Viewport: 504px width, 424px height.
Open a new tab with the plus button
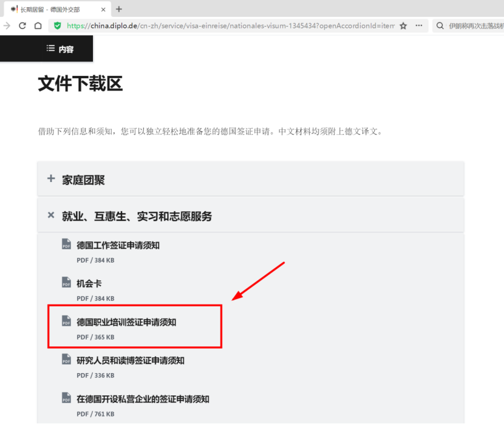(118, 9)
